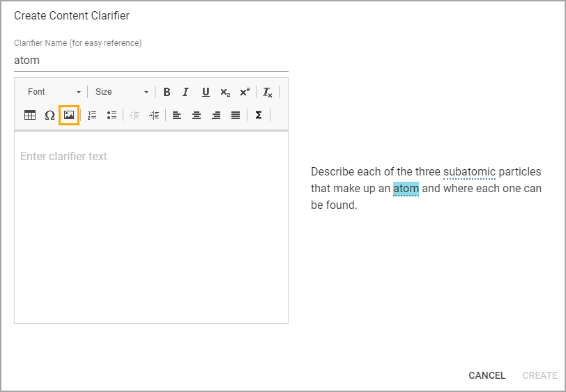
Task: Open the special character Omega tool
Action: click(49, 115)
